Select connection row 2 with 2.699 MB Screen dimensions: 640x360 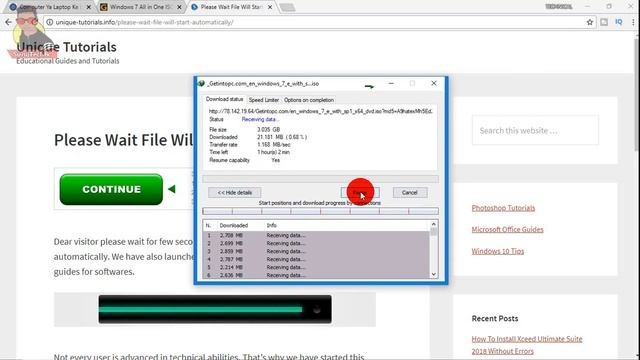(316, 243)
